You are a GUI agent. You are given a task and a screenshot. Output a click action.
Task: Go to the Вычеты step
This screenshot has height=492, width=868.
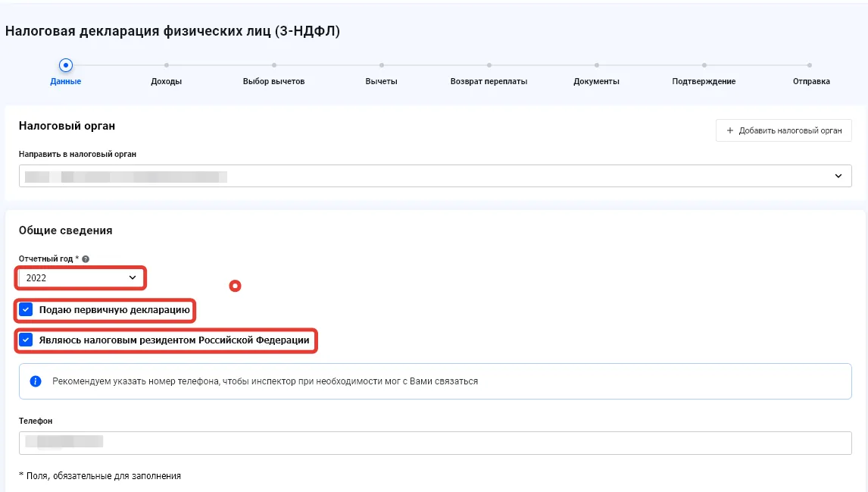(382, 81)
